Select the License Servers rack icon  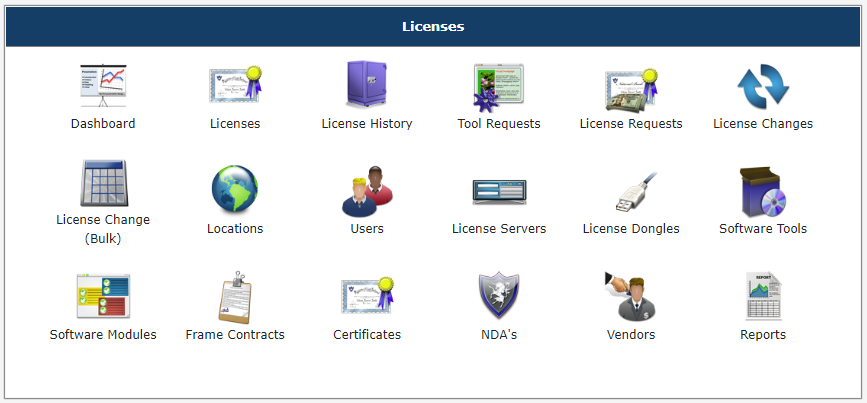pyautogui.click(x=499, y=192)
